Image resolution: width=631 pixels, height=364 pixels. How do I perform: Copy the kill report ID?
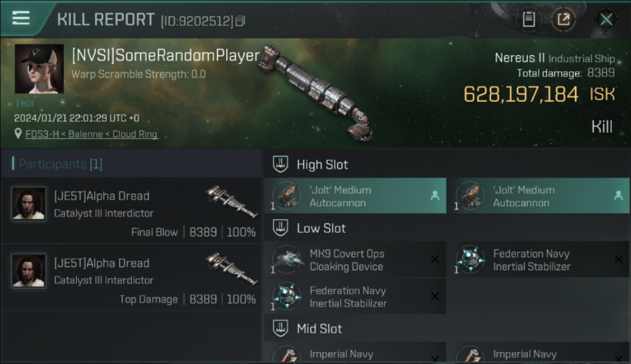point(240,21)
